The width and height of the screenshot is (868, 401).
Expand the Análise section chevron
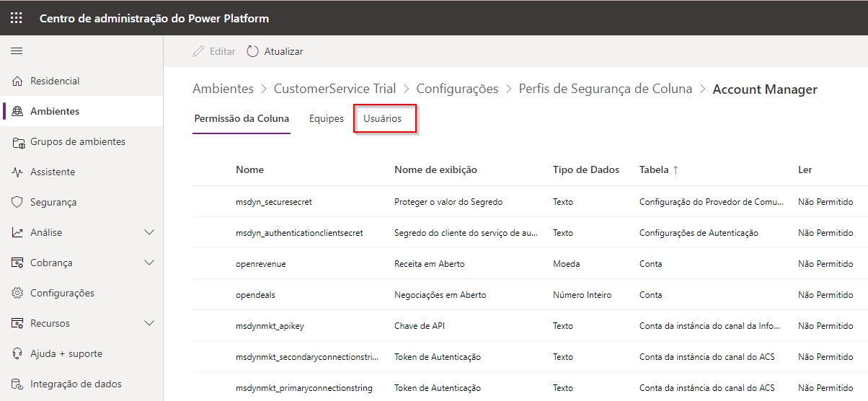coord(149,233)
